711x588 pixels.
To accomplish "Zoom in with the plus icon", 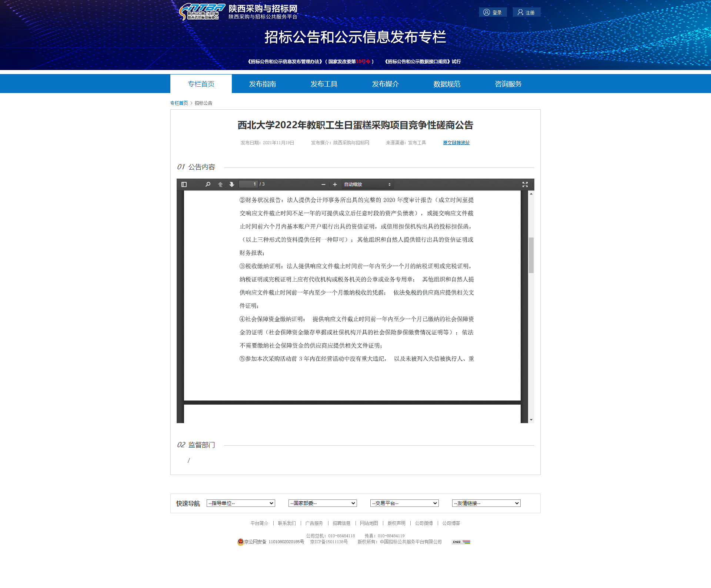I will [335, 185].
